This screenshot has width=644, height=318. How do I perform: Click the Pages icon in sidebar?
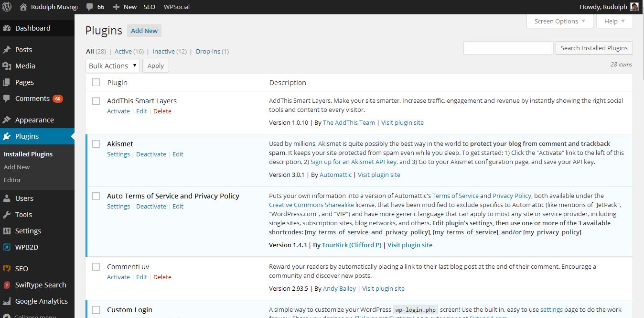click(x=7, y=82)
